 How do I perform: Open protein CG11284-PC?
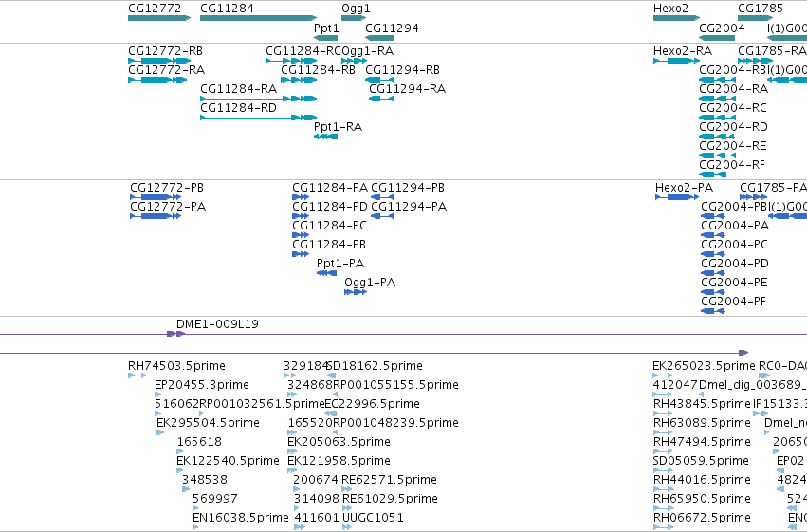tap(301, 235)
